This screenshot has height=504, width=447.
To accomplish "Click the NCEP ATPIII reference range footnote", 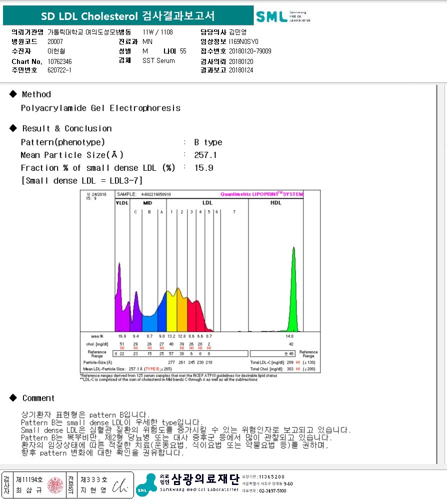I will coord(178,376).
